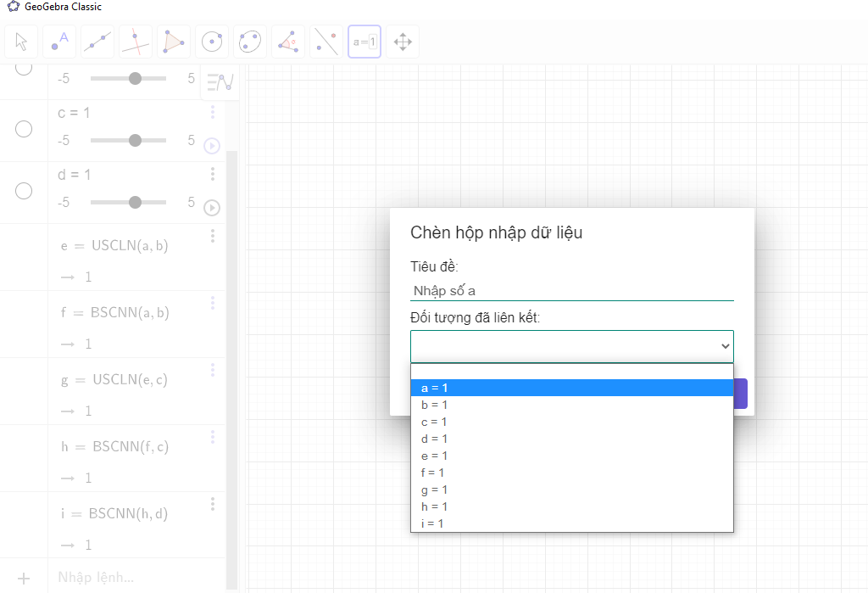The width and height of the screenshot is (868, 593).
Task: Play animation for slider d
Action: [x=212, y=208]
